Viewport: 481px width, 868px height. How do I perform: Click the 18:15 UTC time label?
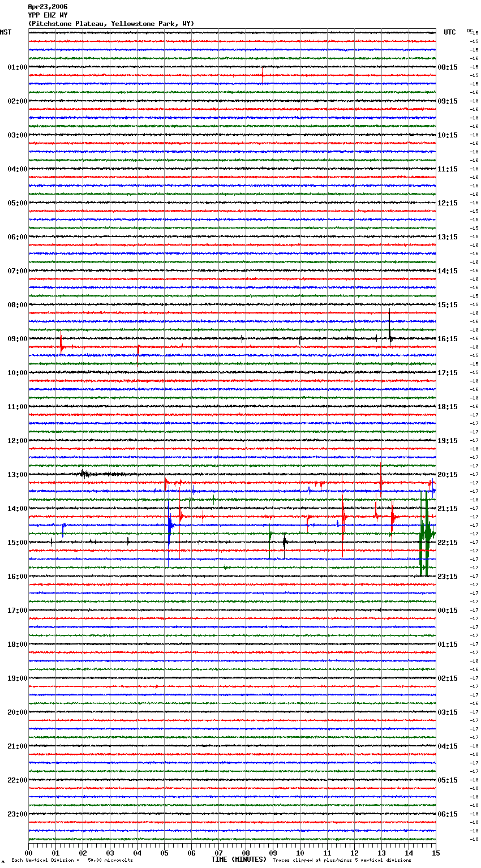[448, 407]
